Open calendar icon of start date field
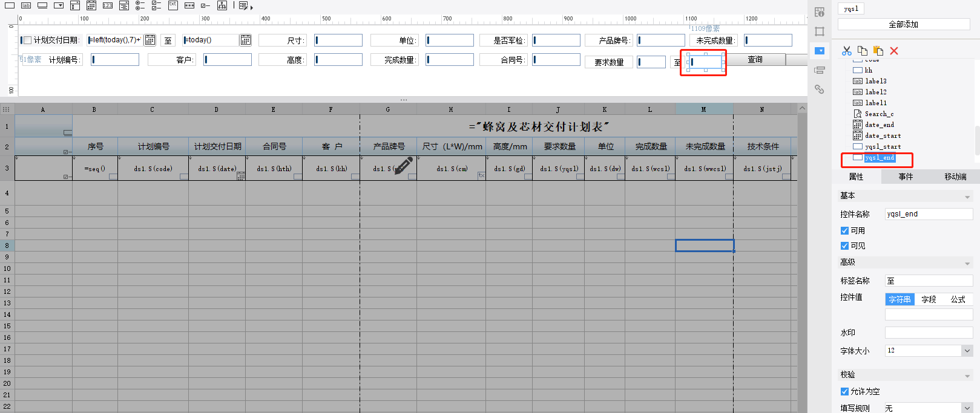Viewport: 980px width, 413px height. coord(150,40)
